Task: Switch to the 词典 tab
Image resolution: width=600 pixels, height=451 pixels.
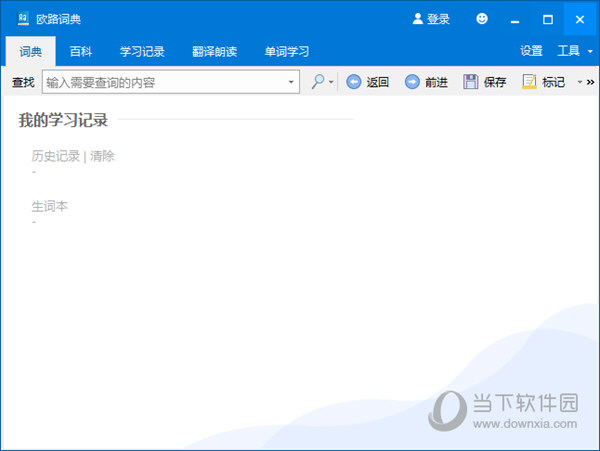Action: [x=31, y=51]
